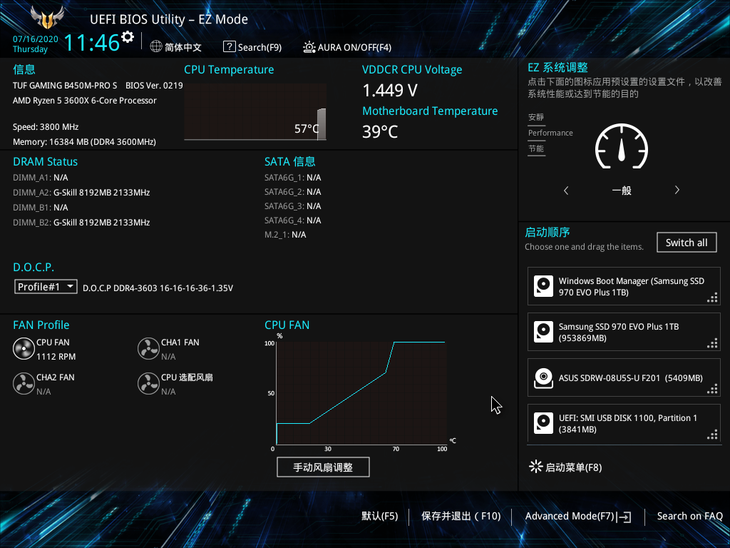This screenshot has height=548, width=730.
Task: Click the boot menu star icon
Action: [x=536, y=467]
